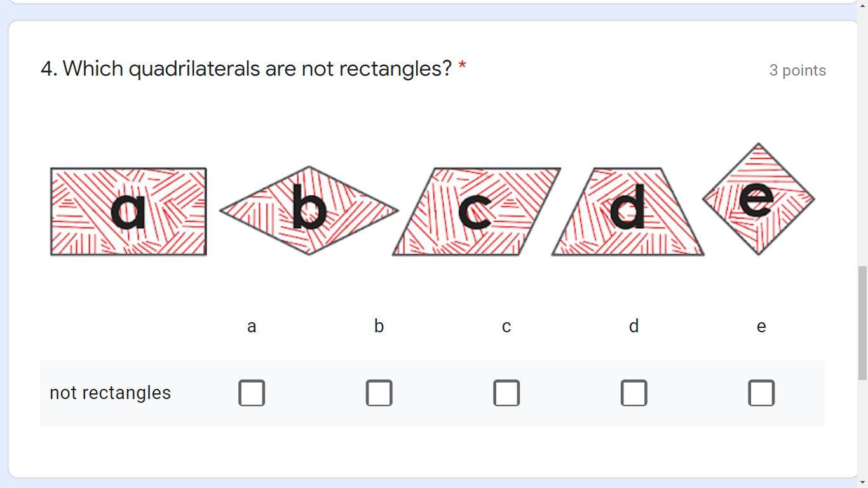Select the checkbox under column d

(x=634, y=393)
